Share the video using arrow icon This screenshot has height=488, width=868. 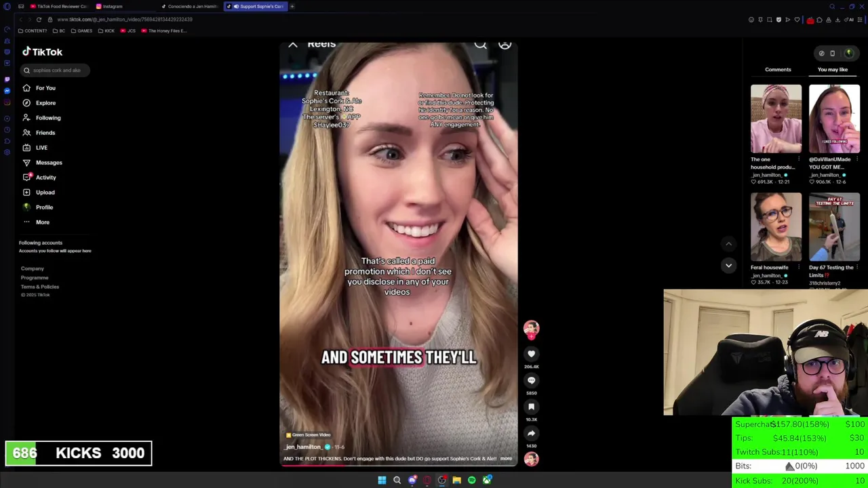(x=531, y=433)
